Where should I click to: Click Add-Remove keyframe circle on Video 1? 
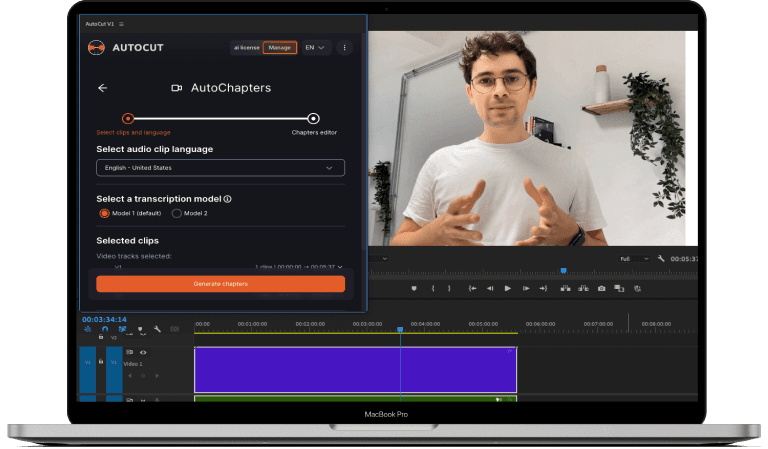(143, 376)
